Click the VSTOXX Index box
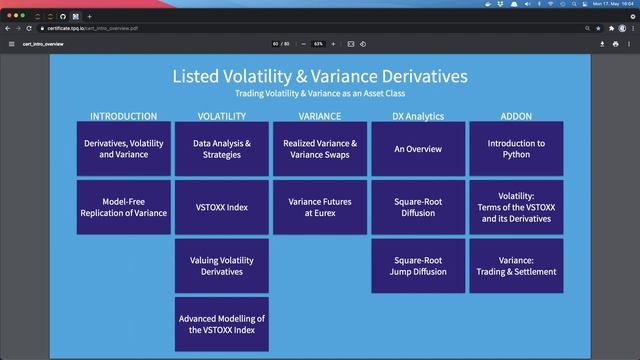640x360 pixels. pyautogui.click(x=222, y=207)
